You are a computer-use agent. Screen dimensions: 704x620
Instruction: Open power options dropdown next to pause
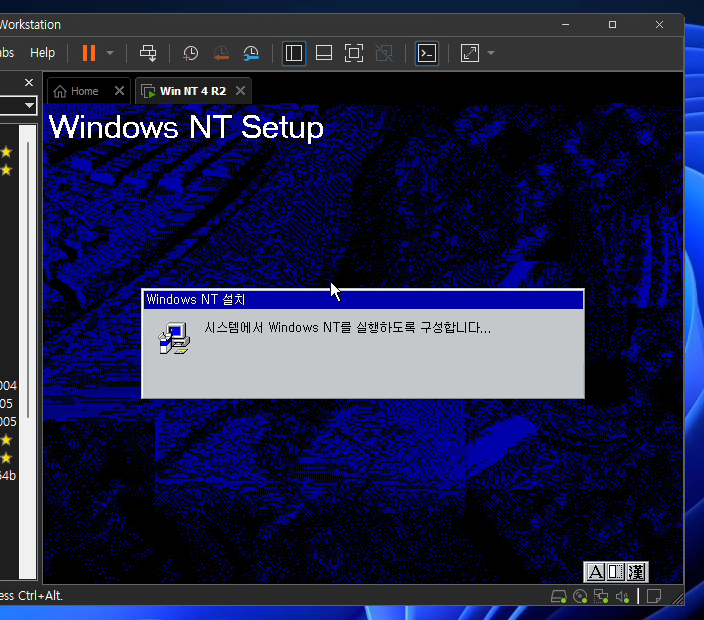pos(110,53)
